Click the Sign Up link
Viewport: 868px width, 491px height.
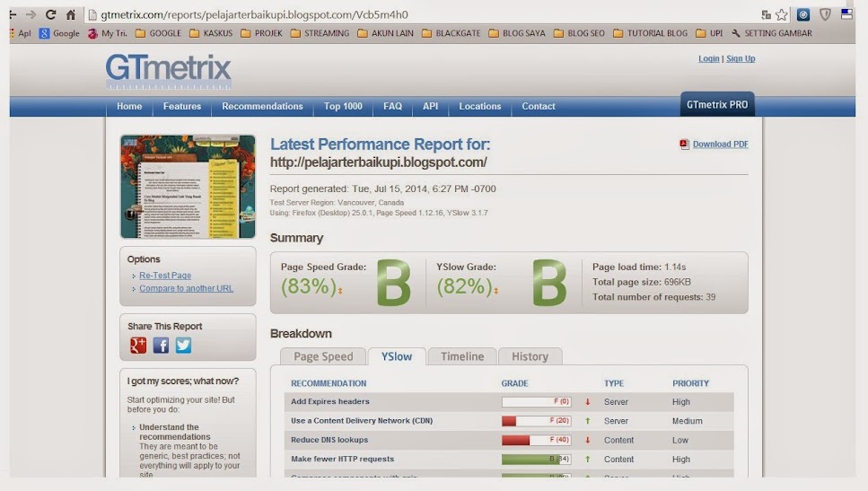(x=741, y=58)
